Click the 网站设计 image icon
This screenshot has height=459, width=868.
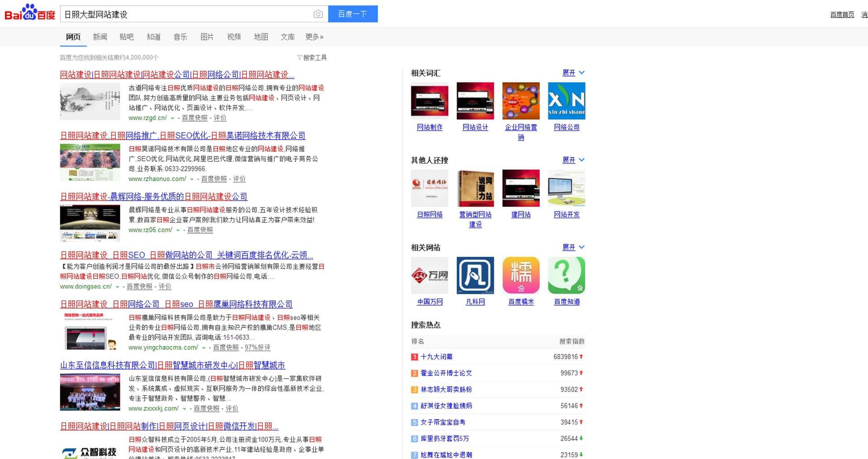pos(475,101)
